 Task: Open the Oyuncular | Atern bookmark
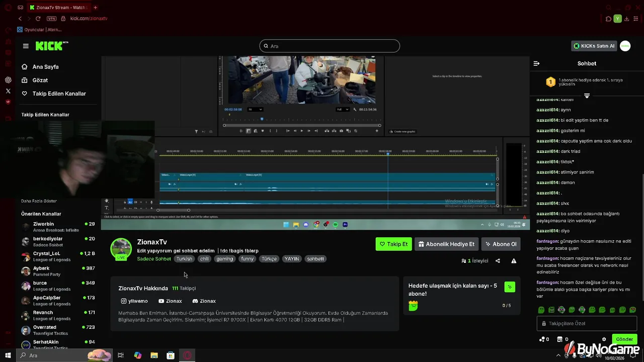39,30
